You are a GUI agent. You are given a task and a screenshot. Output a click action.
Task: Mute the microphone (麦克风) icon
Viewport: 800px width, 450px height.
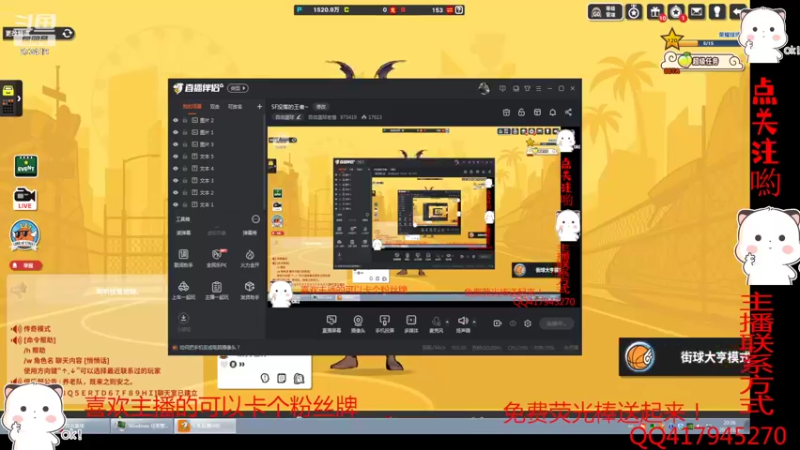pos(436,321)
